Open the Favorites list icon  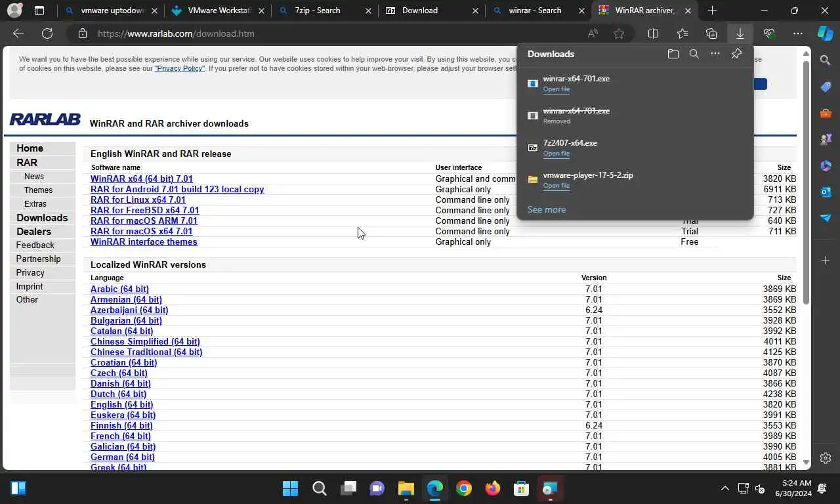[x=682, y=33]
